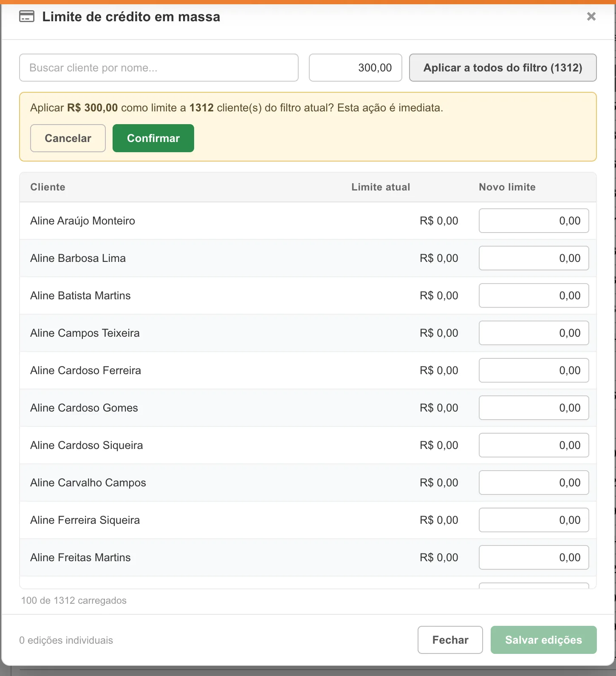Click the Limite atual column header
Viewport: 616px width, 676px height.
pos(381,187)
